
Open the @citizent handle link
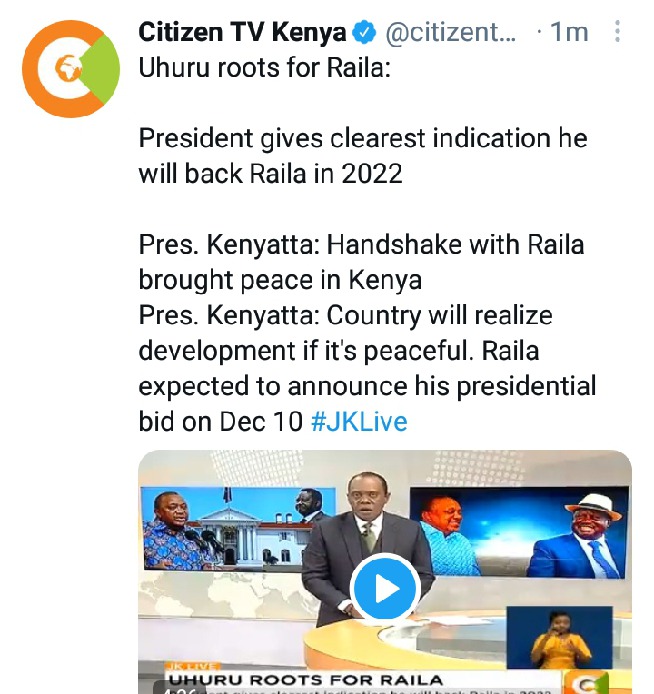point(450,32)
